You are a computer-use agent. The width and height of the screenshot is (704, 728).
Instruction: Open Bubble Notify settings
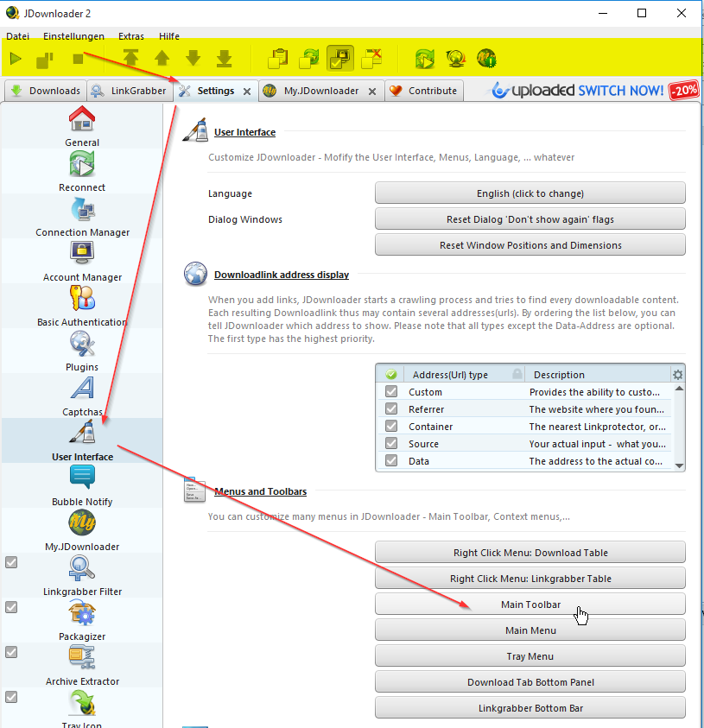[82, 486]
